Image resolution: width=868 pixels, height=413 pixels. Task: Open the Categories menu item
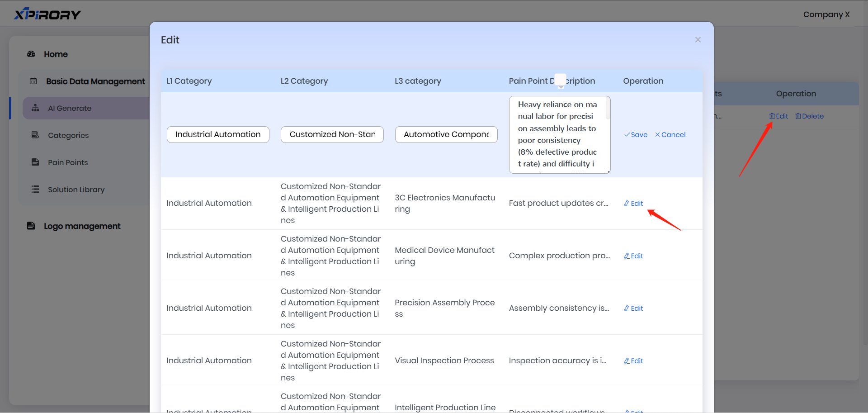coord(68,135)
